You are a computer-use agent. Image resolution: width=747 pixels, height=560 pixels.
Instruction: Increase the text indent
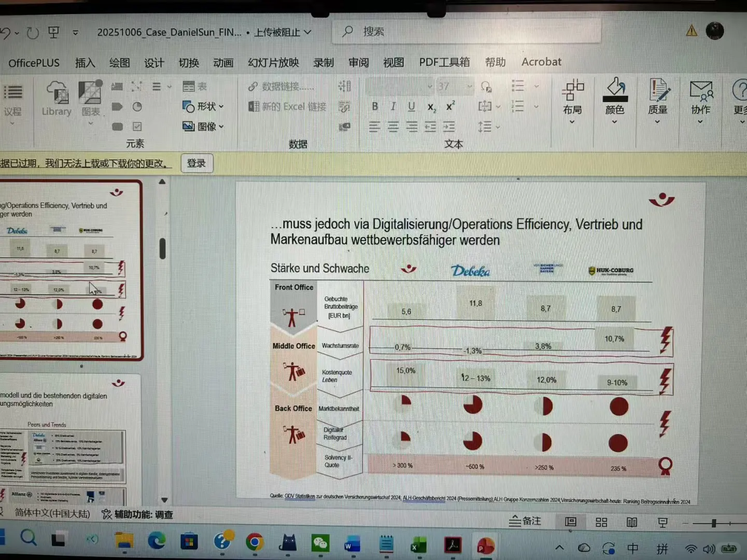[449, 127]
